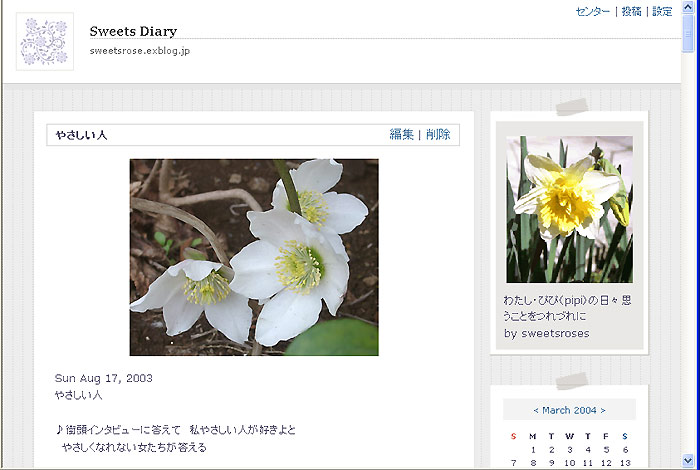Click the sweetsrose.exblog.jp address text
Image resolution: width=700 pixels, height=470 pixels.
click(x=139, y=50)
